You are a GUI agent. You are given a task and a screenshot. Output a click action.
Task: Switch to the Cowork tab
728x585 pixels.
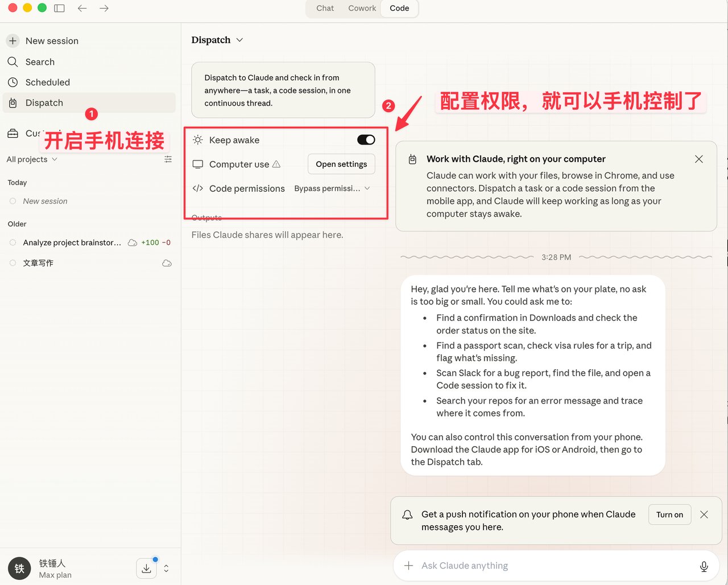(x=362, y=8)
